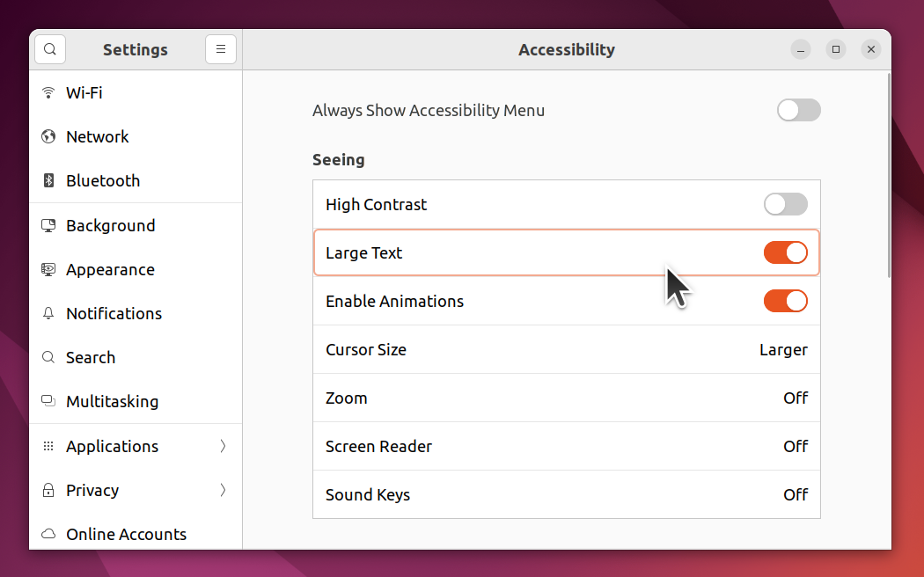This screenshot has height=577, width=924.
Task: Click the Background monitor icon
Action: tap(48, 225)
